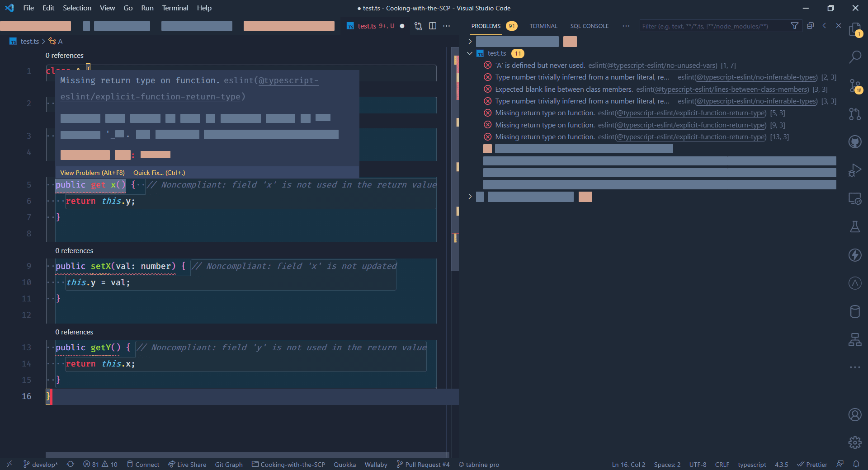Open the Run and Debug view

tap(855, 170)
